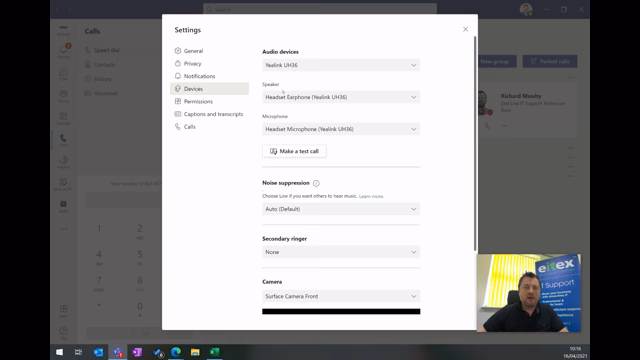Open Chat in Teams sidebar
Screen dimensions: 640x360
[x=63, y=73]
